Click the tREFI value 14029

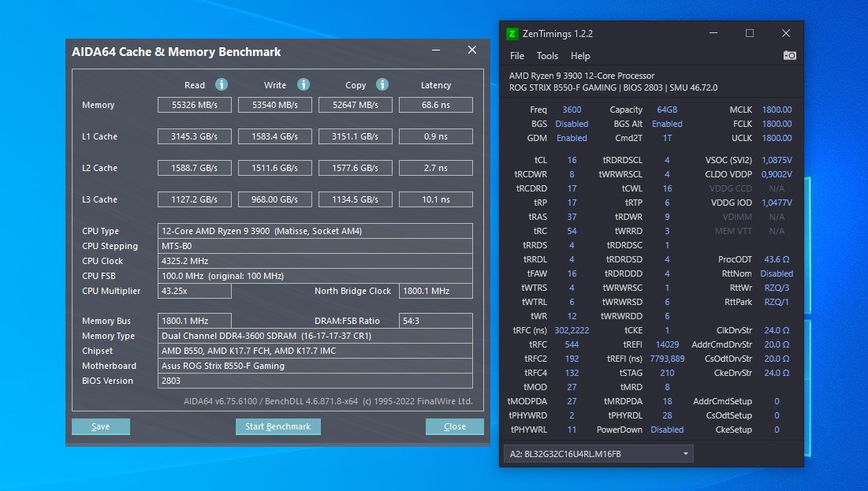click(x=667, y=344)
